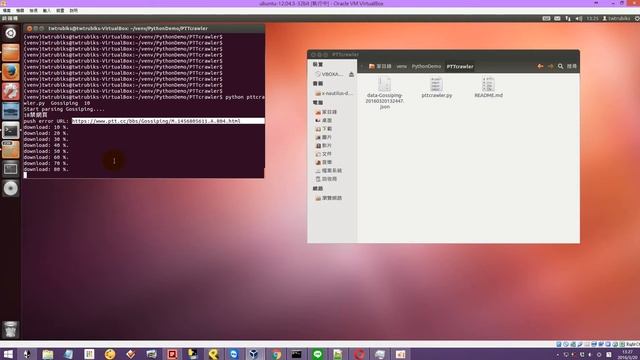Click the highlighted ptt.cc URL in the terminal
The width and height of the screenshot is (640, 360).
tap(156, 121)
